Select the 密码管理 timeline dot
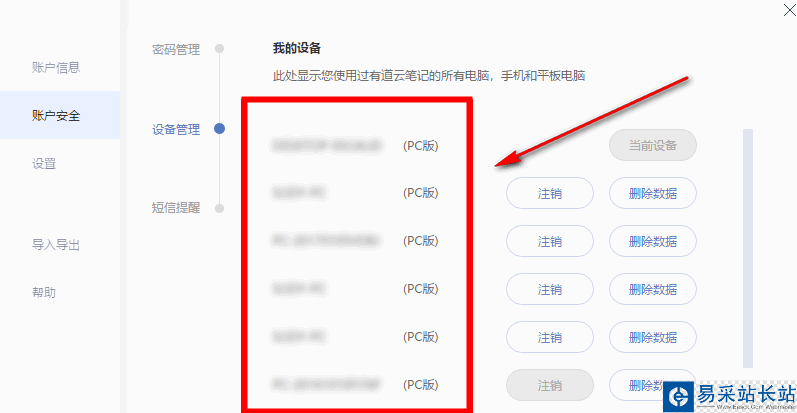The width and height of the screenshot is (797, 413). (x=220, y=49)
